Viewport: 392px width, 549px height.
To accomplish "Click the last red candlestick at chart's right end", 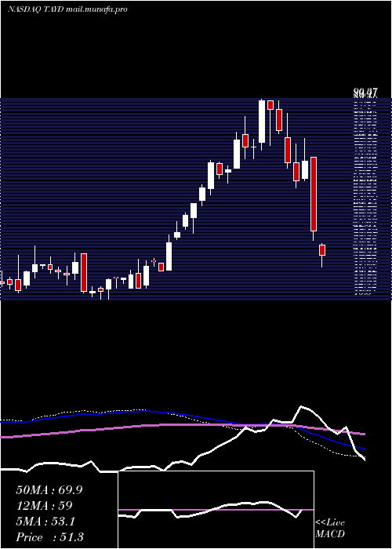I will coord(322,250).
